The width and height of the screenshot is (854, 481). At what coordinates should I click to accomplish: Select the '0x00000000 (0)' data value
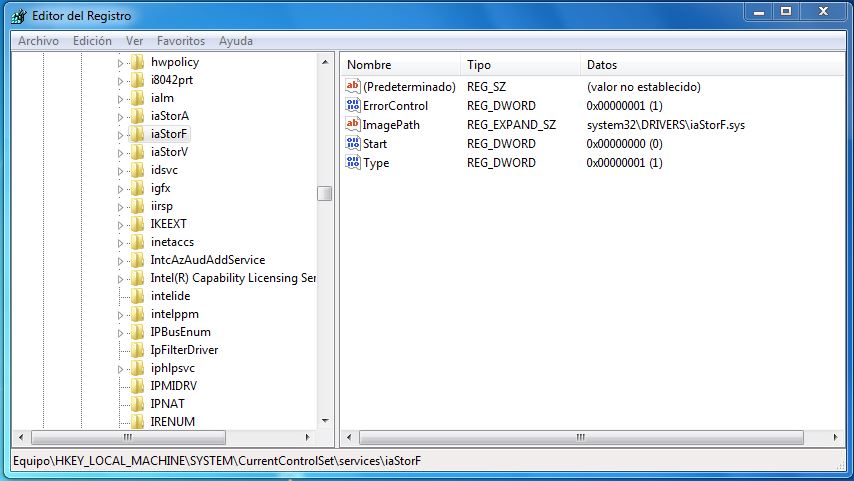pos(624,144)
